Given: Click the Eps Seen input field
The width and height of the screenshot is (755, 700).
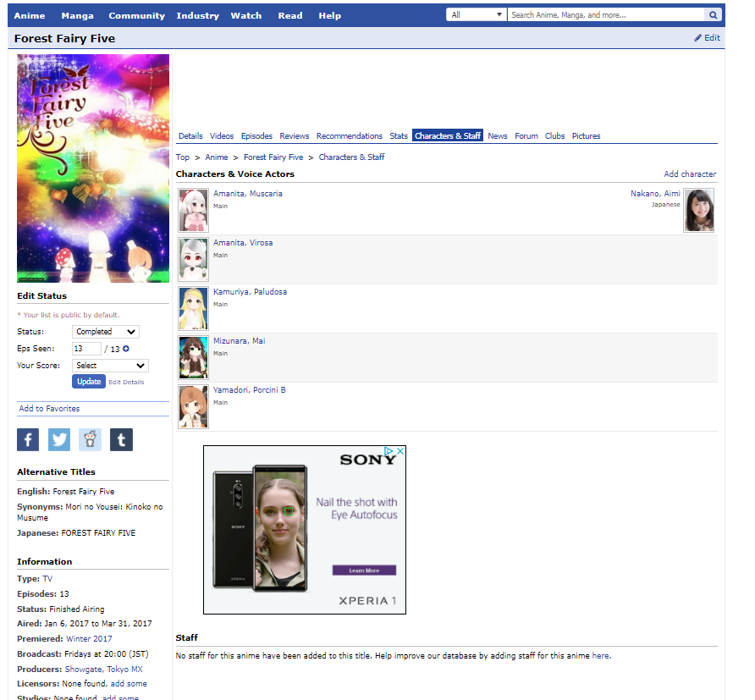Looking at the screenshot, I should point(86,349).
